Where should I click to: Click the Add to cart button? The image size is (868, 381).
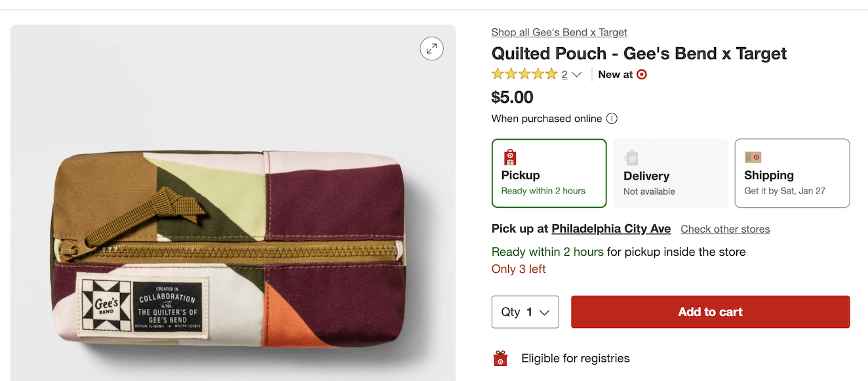(x=710, y=312)
